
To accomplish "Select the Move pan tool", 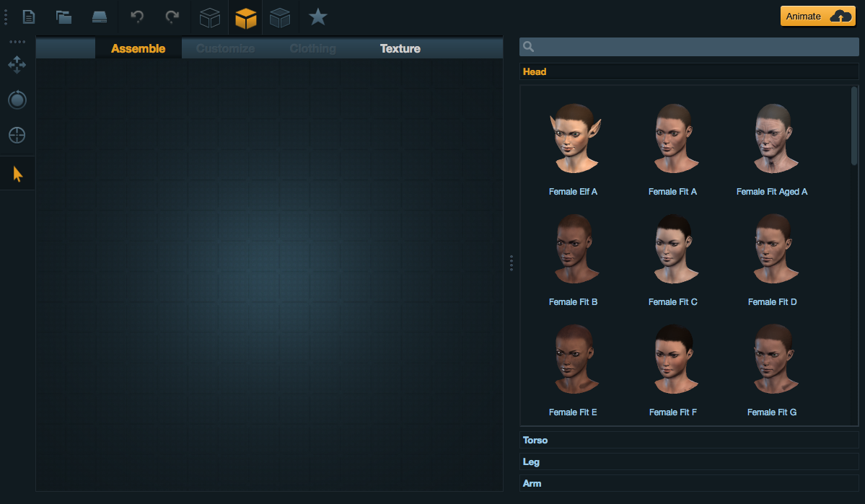I will [x=17, y=64].
